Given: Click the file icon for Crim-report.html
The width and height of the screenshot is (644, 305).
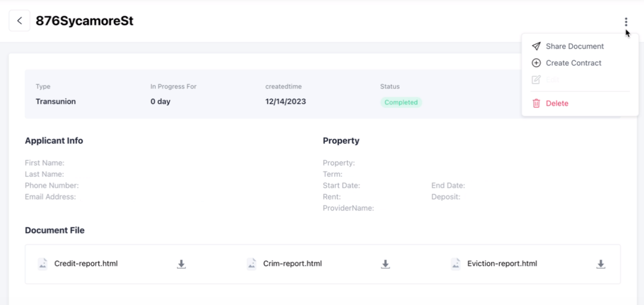Looking at the screenshot, I should pyautogui.click(x=251, y=263).
